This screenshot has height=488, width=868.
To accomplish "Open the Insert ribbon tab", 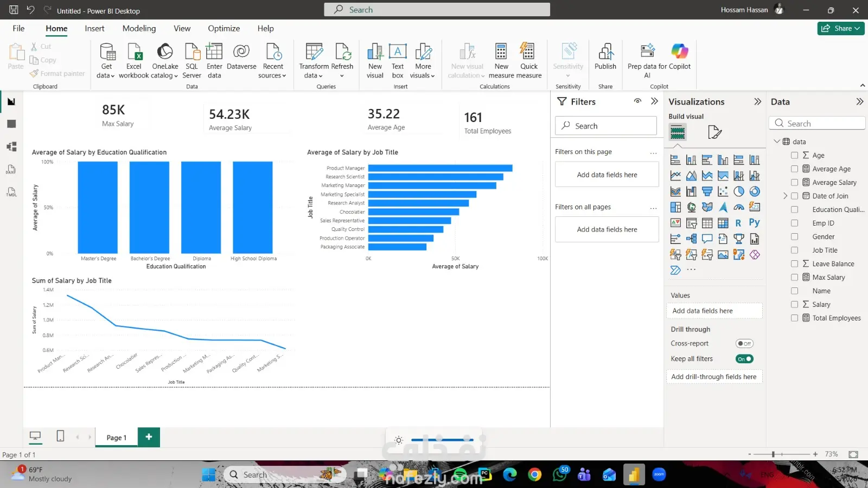I will coord(94,28).
